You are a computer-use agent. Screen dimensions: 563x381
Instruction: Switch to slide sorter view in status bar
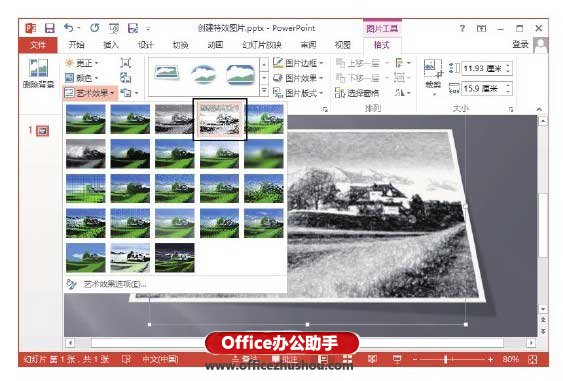(347, 359)
